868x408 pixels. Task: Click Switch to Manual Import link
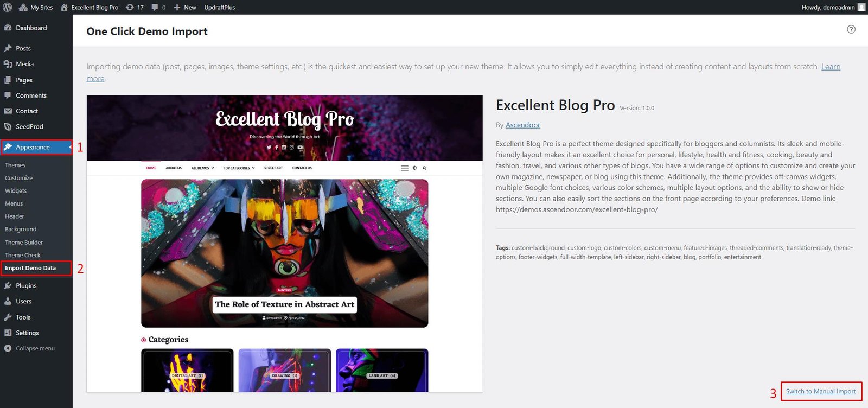(821, 391)
